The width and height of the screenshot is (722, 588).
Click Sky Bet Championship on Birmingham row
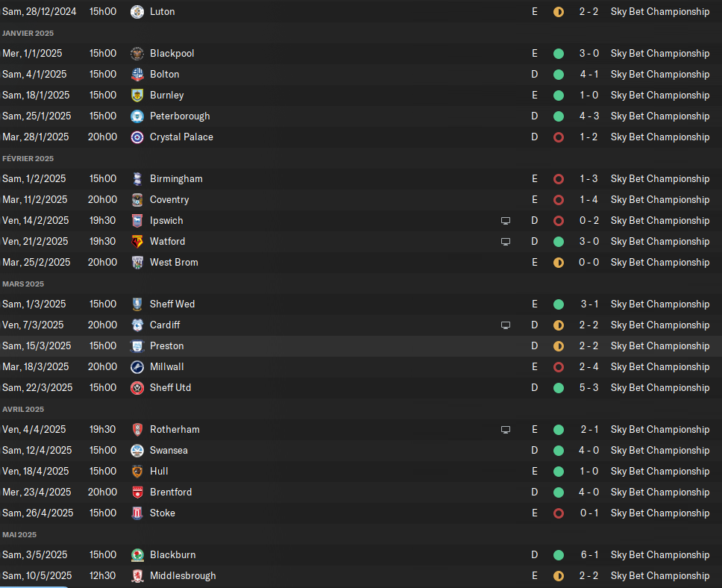pyautogui.click(x=660, y=179)
